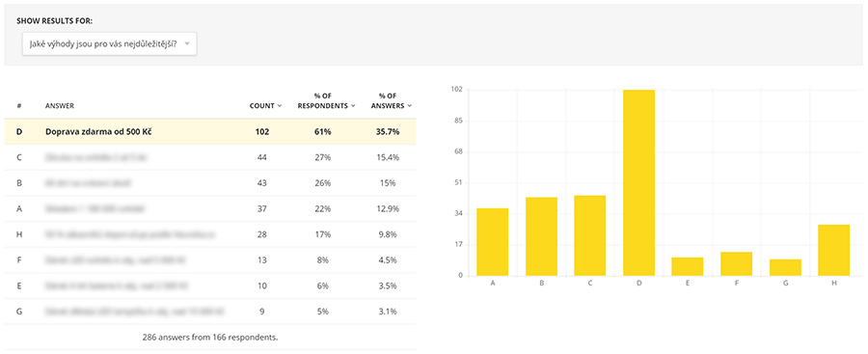868x354 pixels.
Task: Select answer row B with count 43
Action: point(210,183)
